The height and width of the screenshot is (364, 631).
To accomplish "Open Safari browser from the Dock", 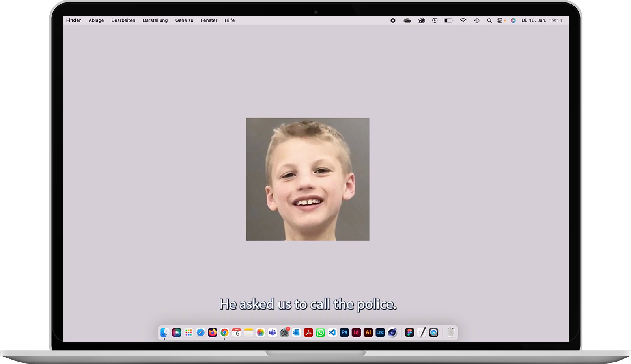I will [201, 332].
